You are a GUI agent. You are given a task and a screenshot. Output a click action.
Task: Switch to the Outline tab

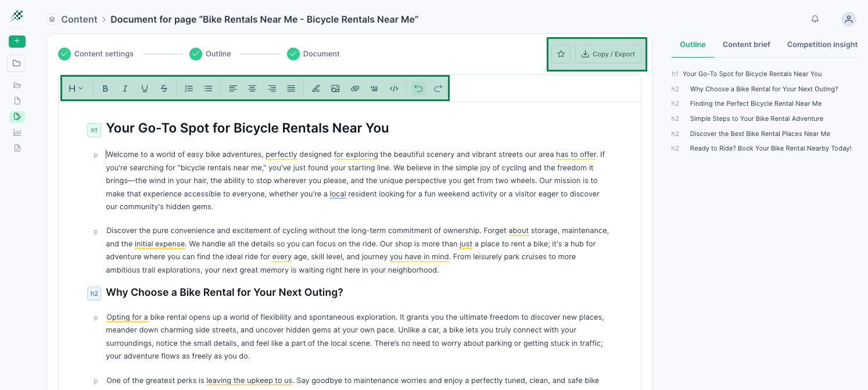[693, 45]
